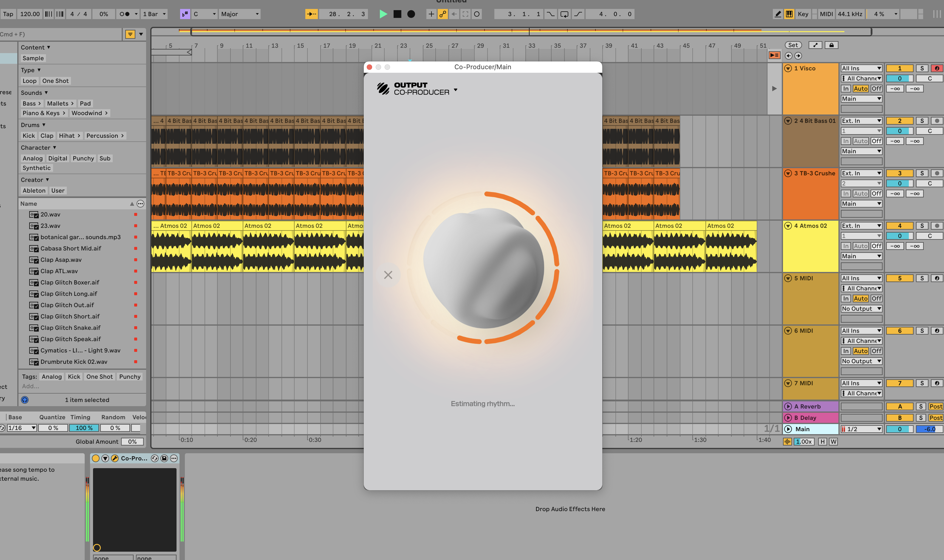Click the Capture MIDI icon

pyautogui.click(x=465, y=14)
